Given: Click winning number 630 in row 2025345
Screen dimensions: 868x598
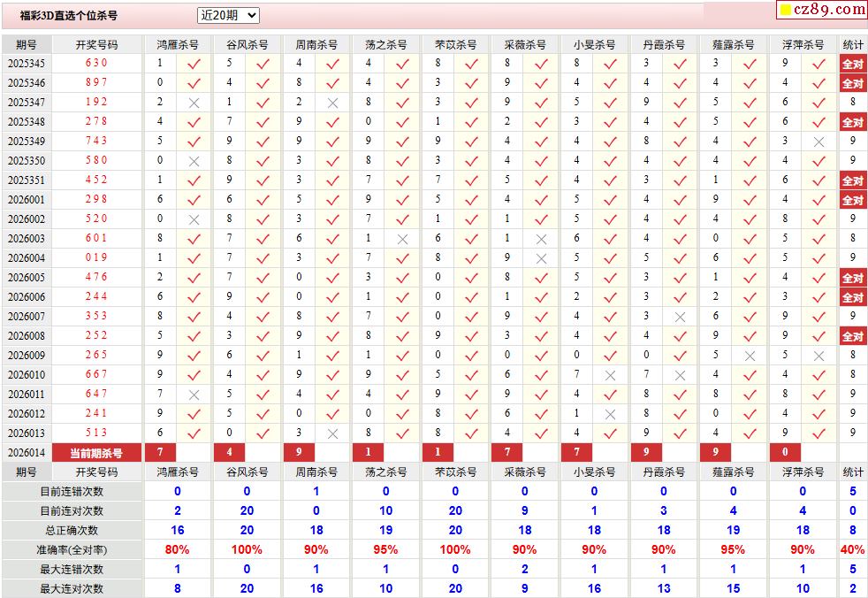Looking at the screenshot, I should click(x=96, y=64).
